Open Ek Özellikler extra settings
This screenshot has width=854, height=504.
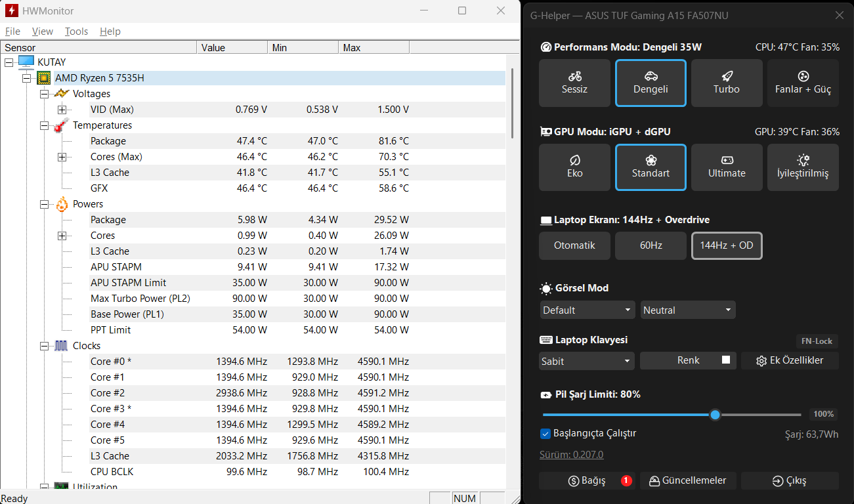click(x=790, y=360)
